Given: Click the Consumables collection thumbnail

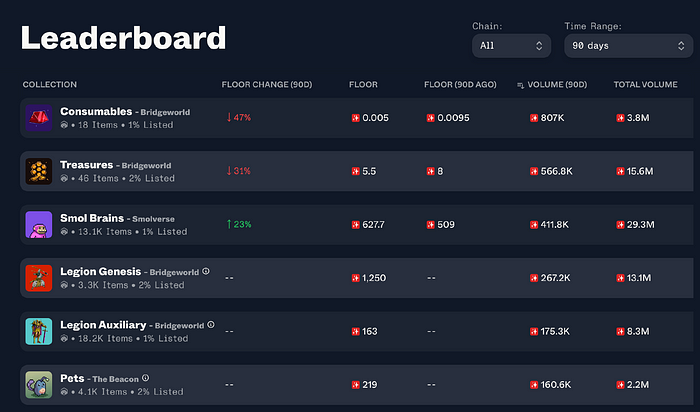Looking at the screenshot, I should (38, 118).
